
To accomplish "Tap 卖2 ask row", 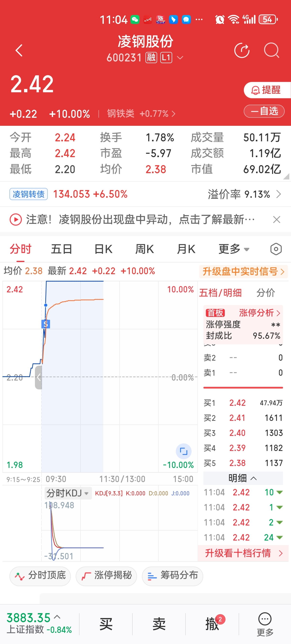I will pos(243,357).
